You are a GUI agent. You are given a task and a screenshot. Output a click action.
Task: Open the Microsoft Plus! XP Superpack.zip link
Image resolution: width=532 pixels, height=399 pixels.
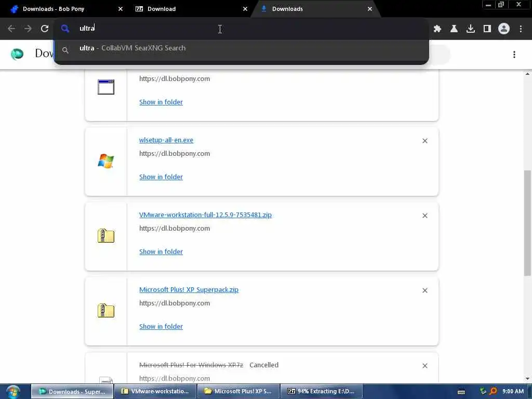click(x=189, y=290)
